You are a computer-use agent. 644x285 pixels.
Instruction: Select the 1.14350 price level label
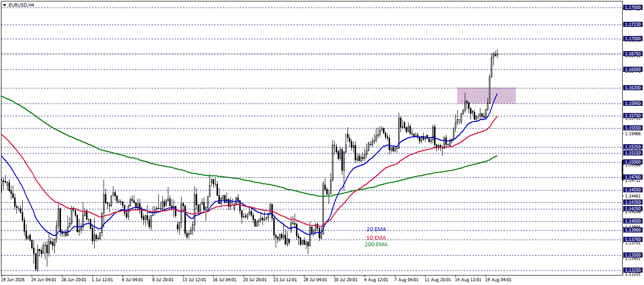(633, 202)
